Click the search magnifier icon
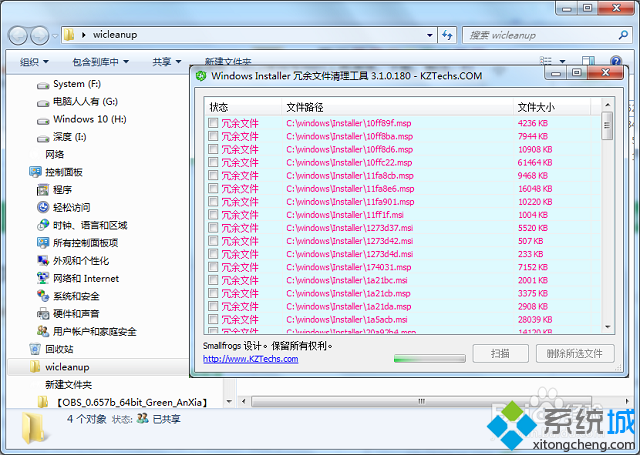 (623, 35)
